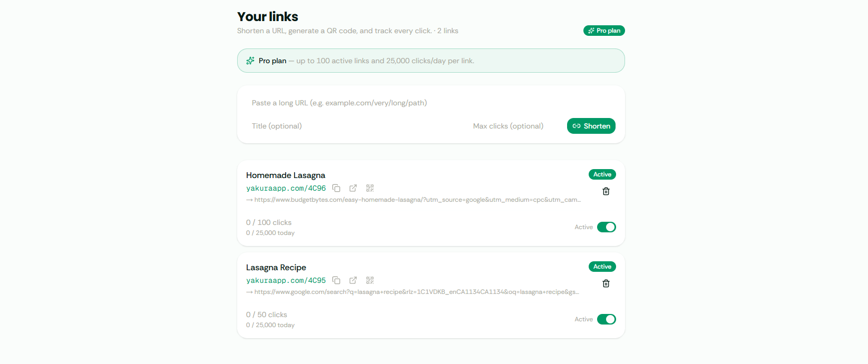Delete the Homemade Lasagna link
Screen dimensions: 868x364
pos(606,191)
